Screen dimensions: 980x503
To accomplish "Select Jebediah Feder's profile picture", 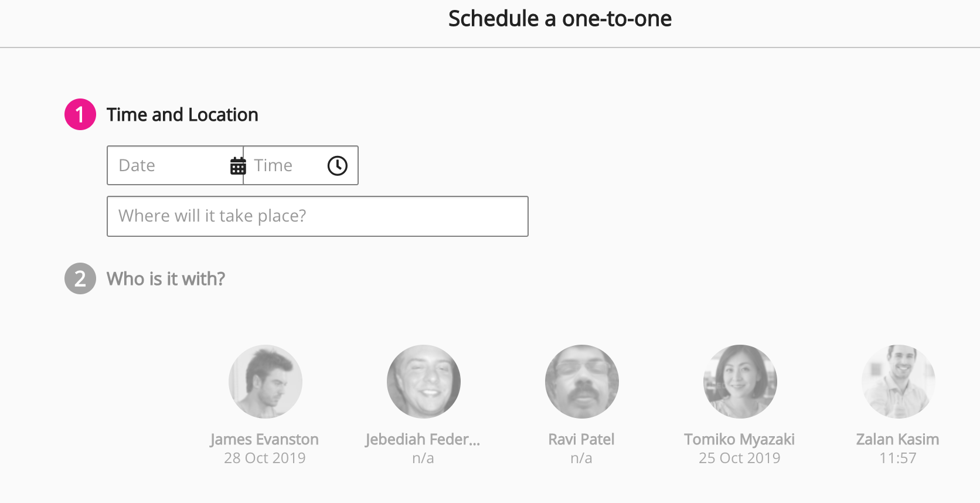I will (423, 381).
